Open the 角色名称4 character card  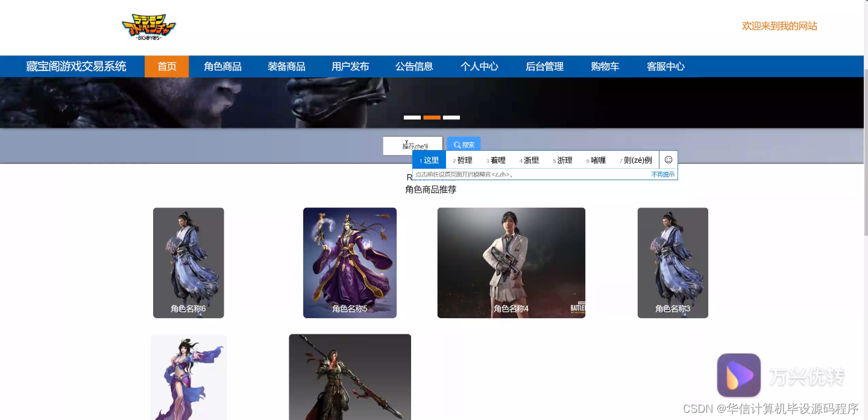tap(511, 263)
